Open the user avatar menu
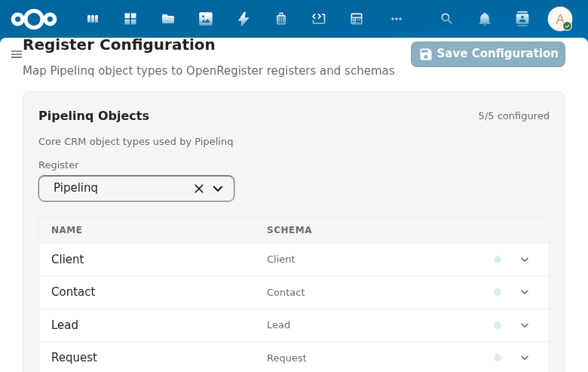 coord(560,19)
